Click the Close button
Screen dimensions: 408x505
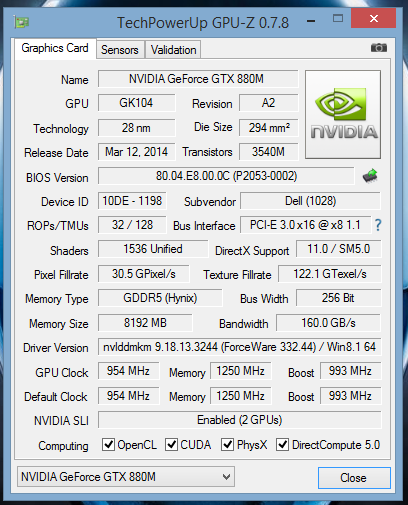click(354, 478)
